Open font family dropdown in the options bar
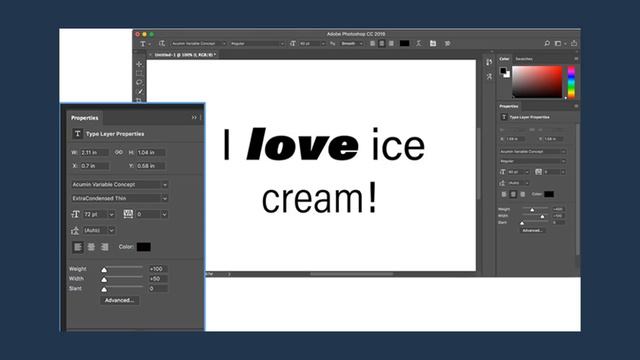Screen dimensions: 640x360 (198, 43)
